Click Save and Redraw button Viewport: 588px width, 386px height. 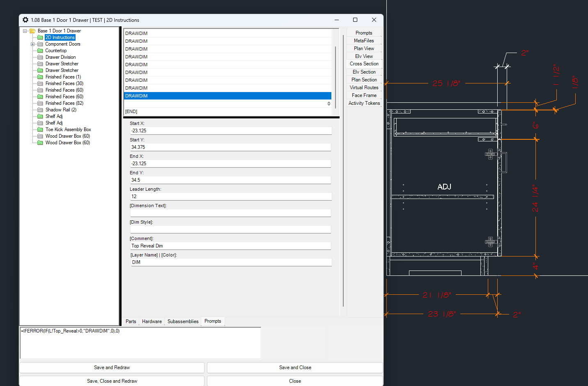[112, 368]
